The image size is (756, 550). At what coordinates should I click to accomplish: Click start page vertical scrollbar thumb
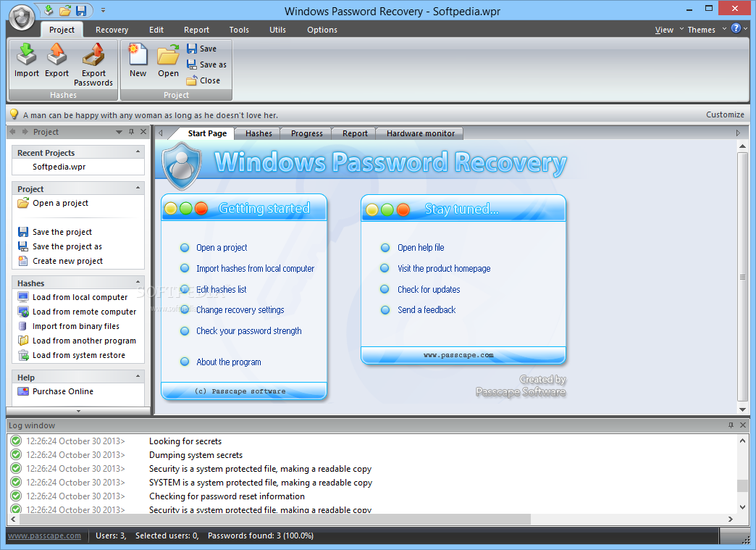tap(742, 277)
